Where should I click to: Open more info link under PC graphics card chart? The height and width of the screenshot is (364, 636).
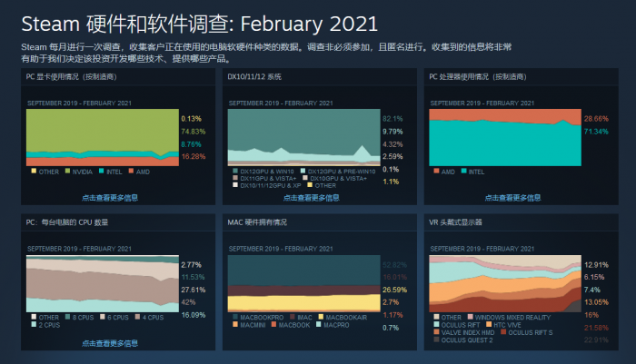click(110, 198)
